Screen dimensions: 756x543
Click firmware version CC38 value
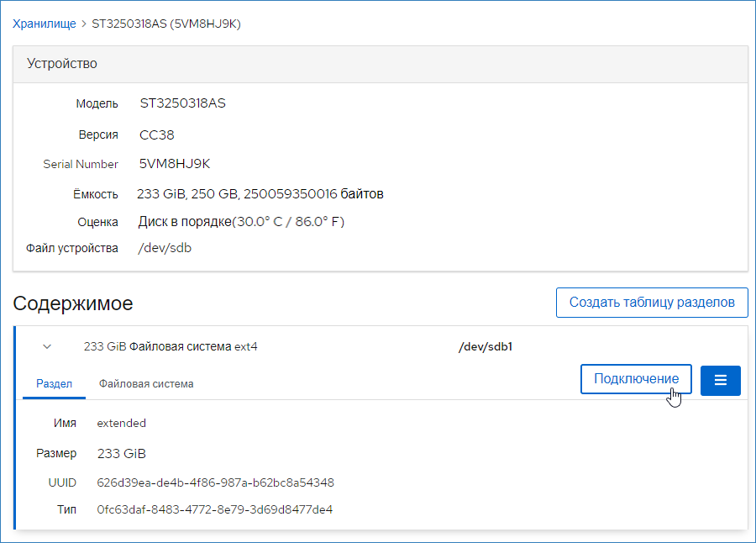coord(157,134)
